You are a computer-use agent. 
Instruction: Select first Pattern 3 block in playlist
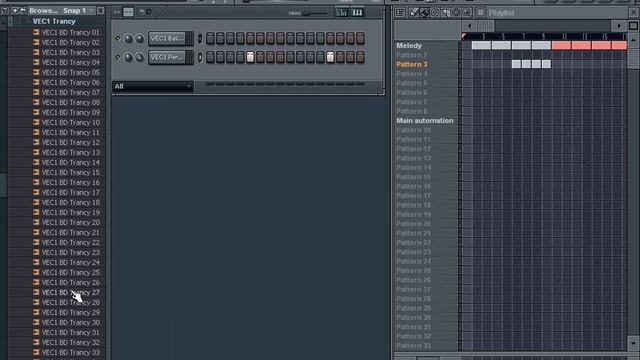[x=516, y=64]
